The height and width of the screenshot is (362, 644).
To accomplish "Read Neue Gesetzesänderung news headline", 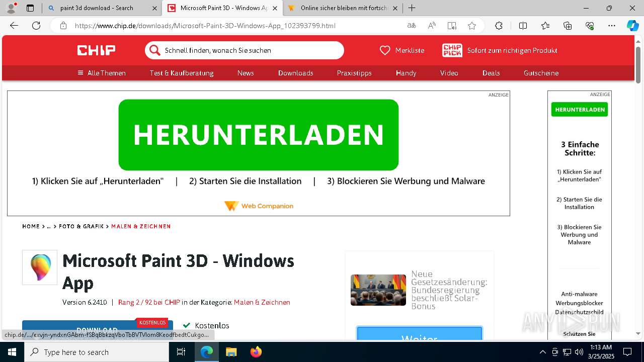I will (449, 290).
